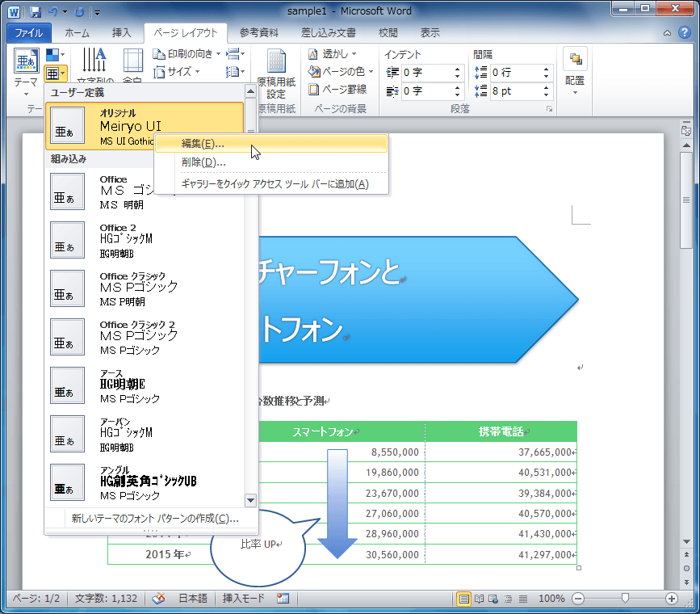Click the next page double arrow

(686, 582)
